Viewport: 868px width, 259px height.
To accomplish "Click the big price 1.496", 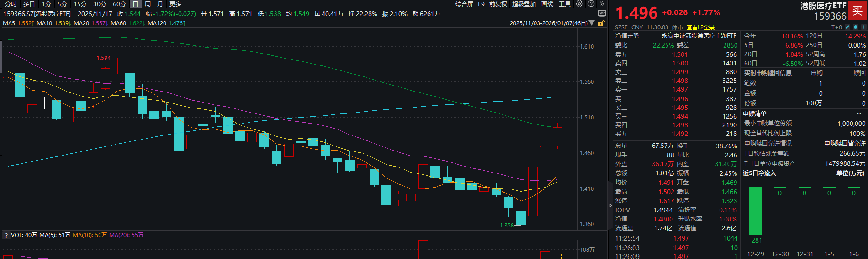I will click(636, 13).
